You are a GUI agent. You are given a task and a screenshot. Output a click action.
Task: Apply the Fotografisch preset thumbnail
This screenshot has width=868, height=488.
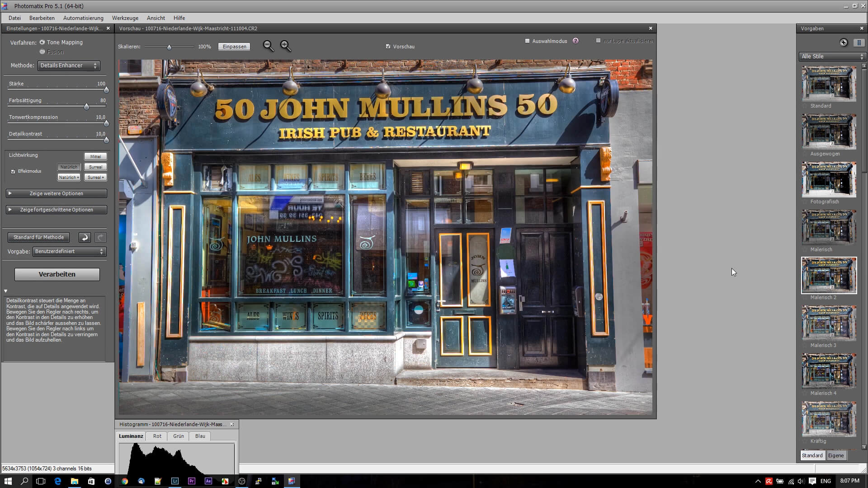(x=829, y=180)
